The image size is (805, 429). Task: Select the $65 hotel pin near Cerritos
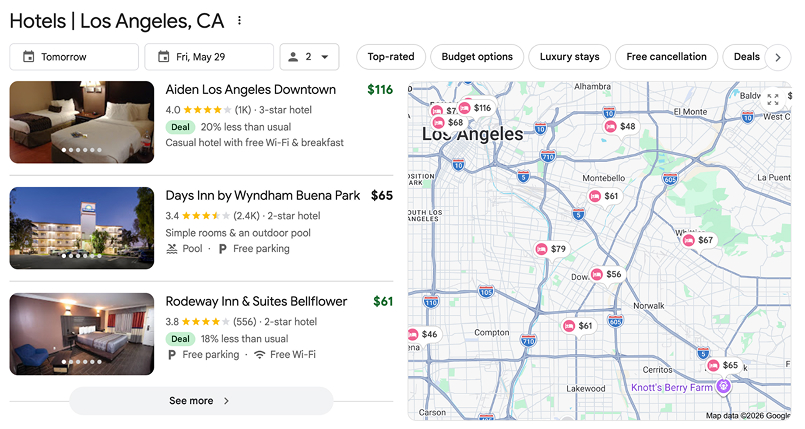point(723,365)
